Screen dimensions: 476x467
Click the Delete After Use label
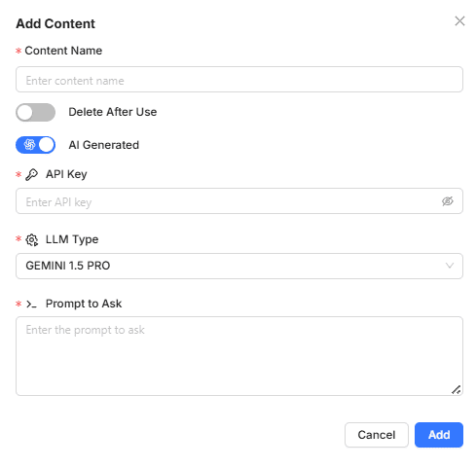tap(113, 112)
